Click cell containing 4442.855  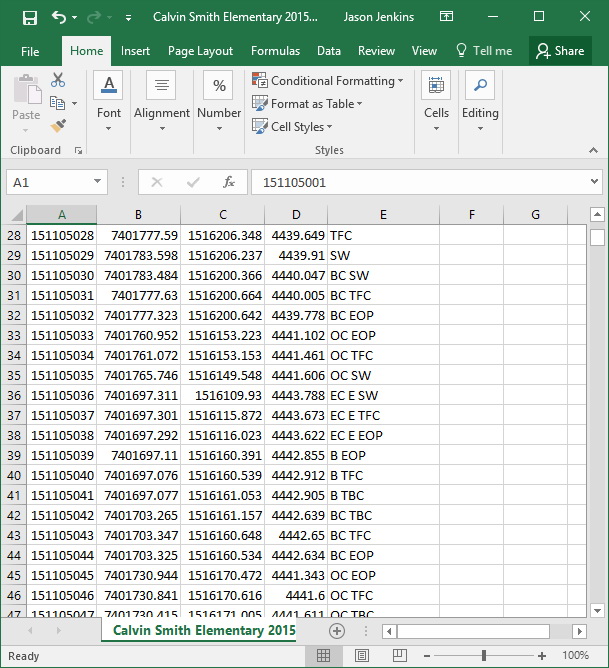coord(296,455)
